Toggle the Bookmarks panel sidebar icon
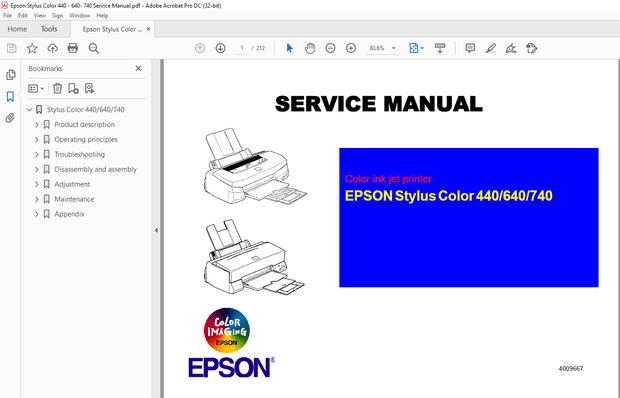 pyautogui.click(x=10, y=96)
